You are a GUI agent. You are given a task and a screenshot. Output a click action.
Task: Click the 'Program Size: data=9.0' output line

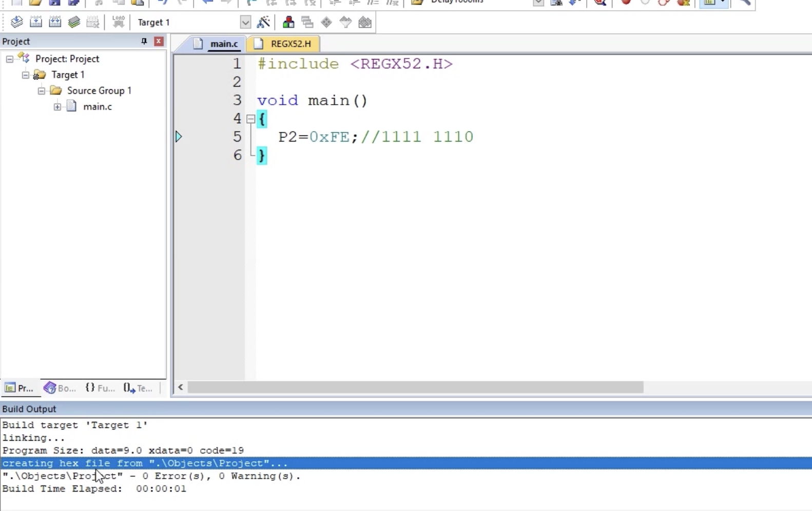click(x=123, y=450)
